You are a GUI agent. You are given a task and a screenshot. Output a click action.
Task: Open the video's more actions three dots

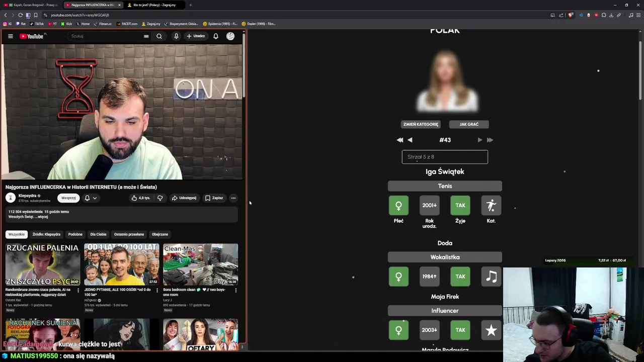(x=233, y=198)
